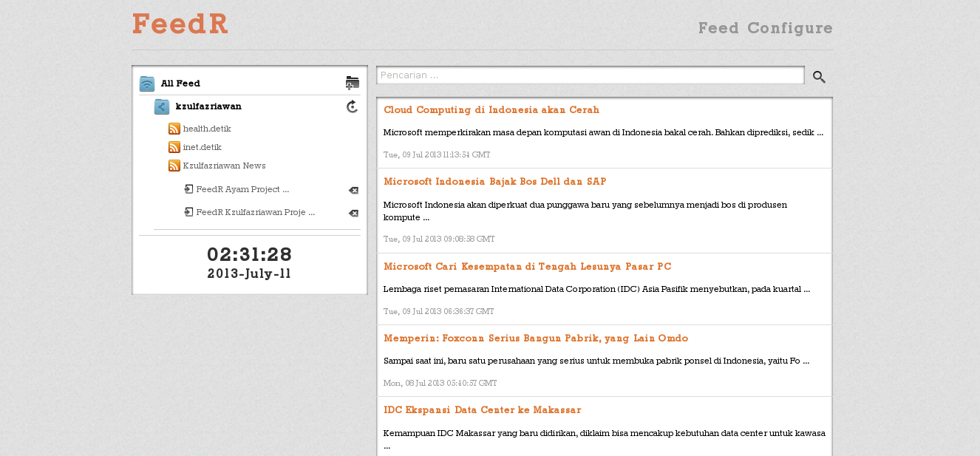Viewport: 980px width, 456px height.
Task: Open the IDC Ekspansi Data Center article
Action: click(482, 409)
